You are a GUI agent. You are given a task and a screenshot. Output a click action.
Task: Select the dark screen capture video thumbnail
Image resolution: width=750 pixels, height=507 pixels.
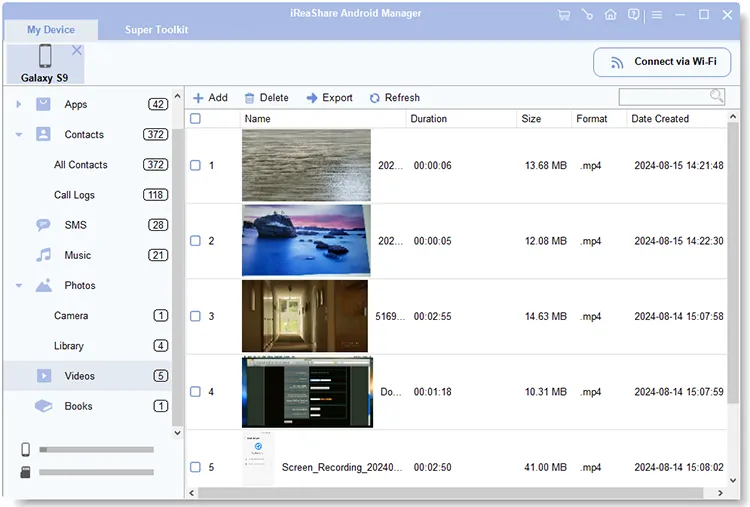pos(307,392)
